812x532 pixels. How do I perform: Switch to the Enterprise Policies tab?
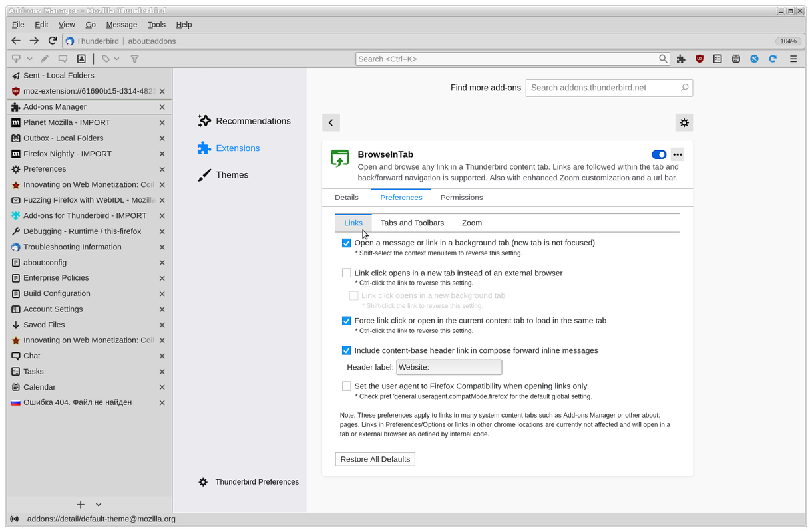(89, 278)
